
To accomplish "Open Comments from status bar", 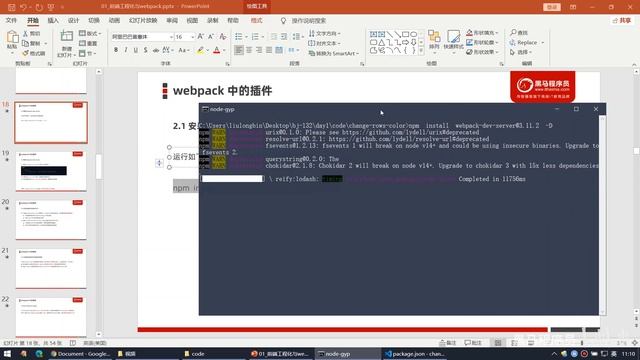I will coord(473,343).
